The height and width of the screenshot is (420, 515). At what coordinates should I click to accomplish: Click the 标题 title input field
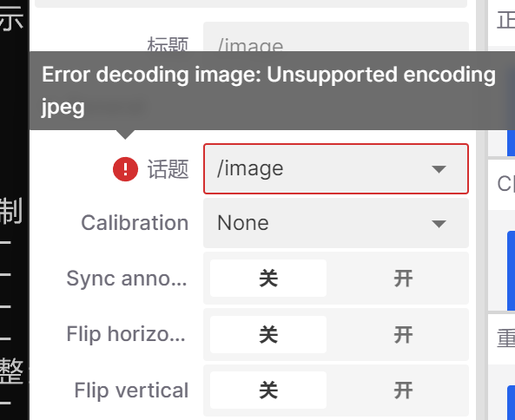(x=336, y=36)
